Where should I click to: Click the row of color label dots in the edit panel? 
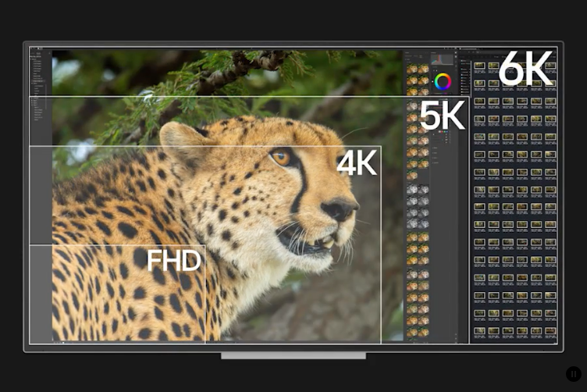point(443,132)
